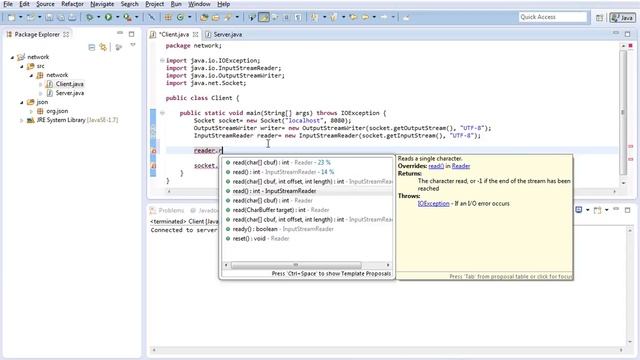
Task: Select proposal ready() : boolean
Action: coord(307,229)
